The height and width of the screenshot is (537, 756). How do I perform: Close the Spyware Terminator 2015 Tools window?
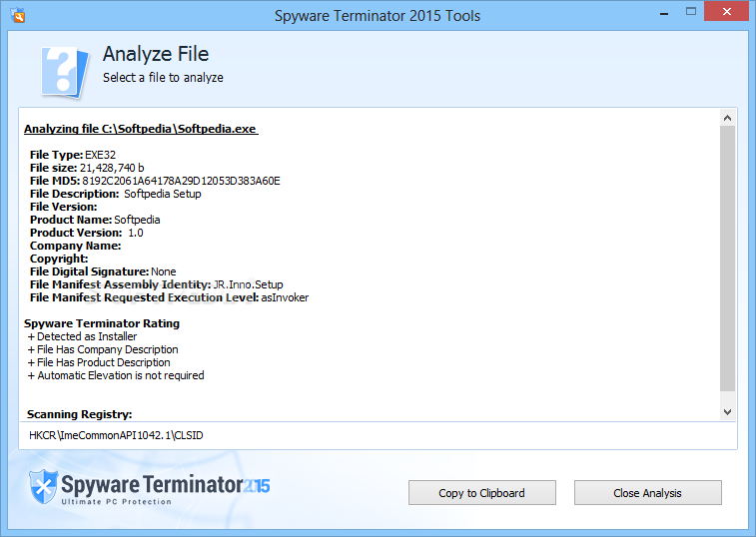727,12
